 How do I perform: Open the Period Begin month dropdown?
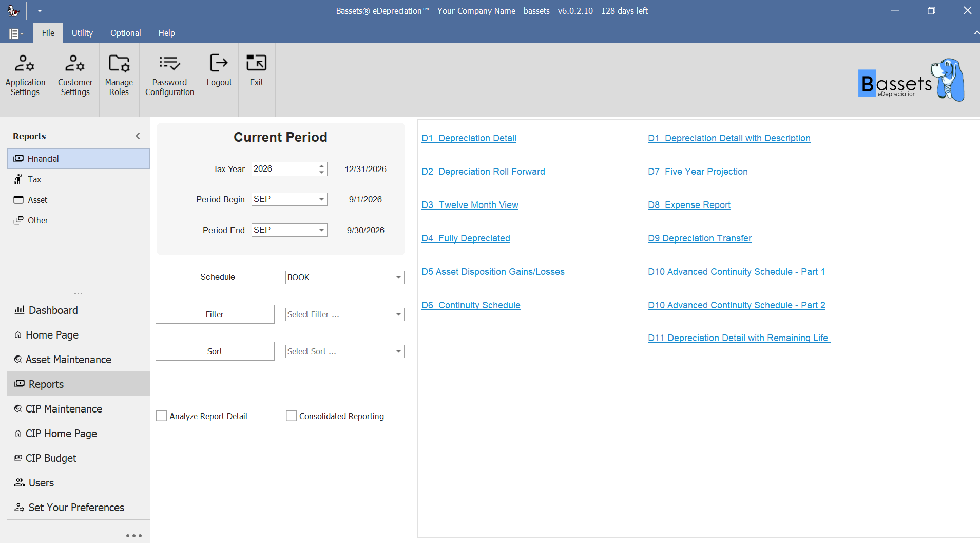coord(322,199)
